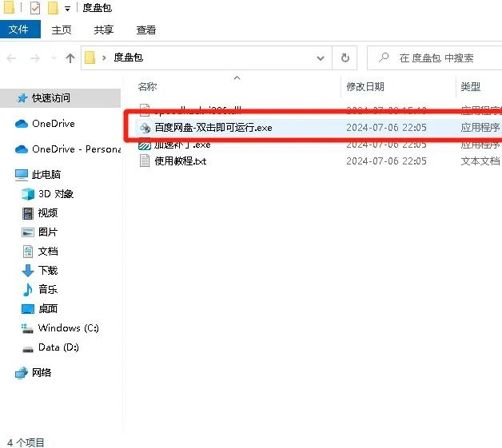Sort files by 名称 column header
Image resolution: width=502 pixels, height=448 pixels.
point(148,87)
